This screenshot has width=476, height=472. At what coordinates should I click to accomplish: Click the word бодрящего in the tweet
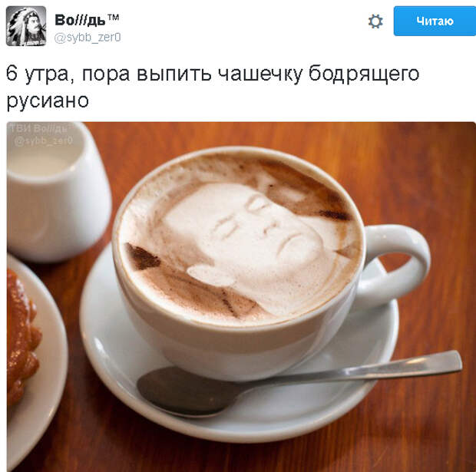coord(364,74)
